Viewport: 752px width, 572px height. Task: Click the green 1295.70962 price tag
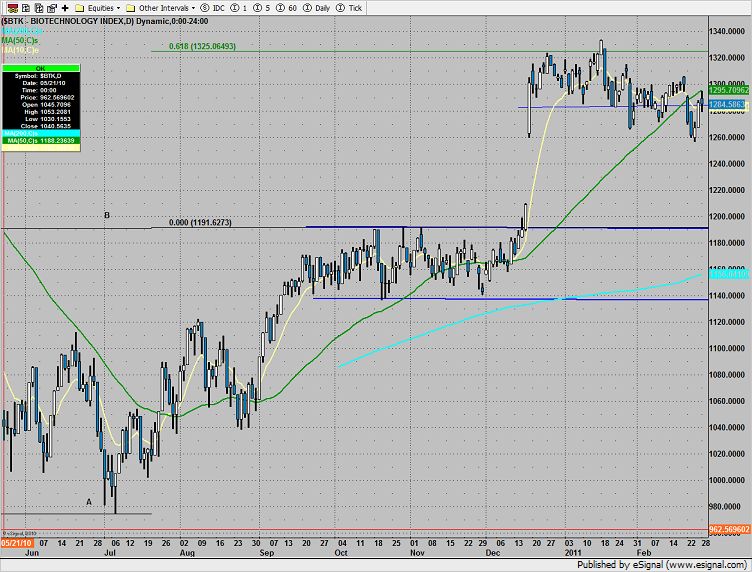coord(728,90)
